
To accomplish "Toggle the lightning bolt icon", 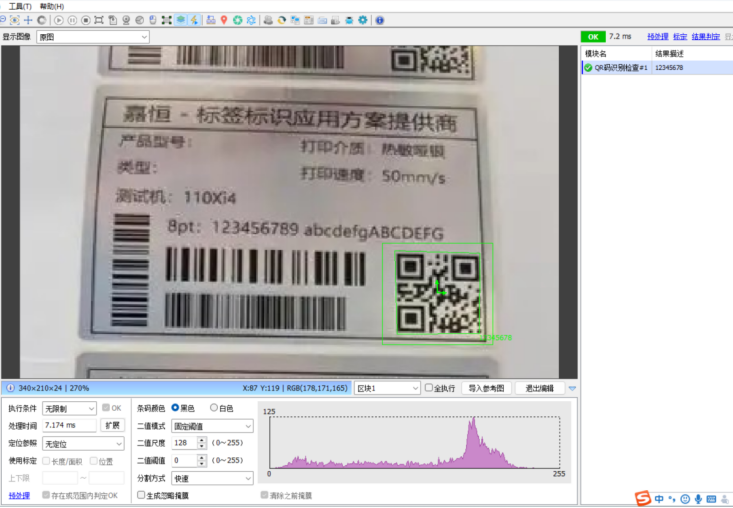I will [x=194, y=20].
